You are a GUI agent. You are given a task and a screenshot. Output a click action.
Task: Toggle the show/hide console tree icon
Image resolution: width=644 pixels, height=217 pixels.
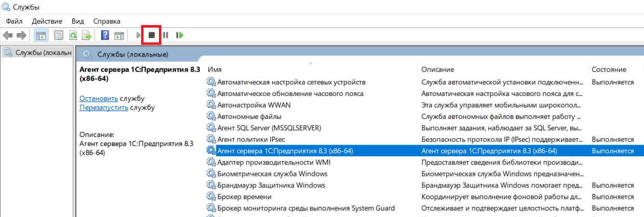pyautogui.click(x=41, y=35)
